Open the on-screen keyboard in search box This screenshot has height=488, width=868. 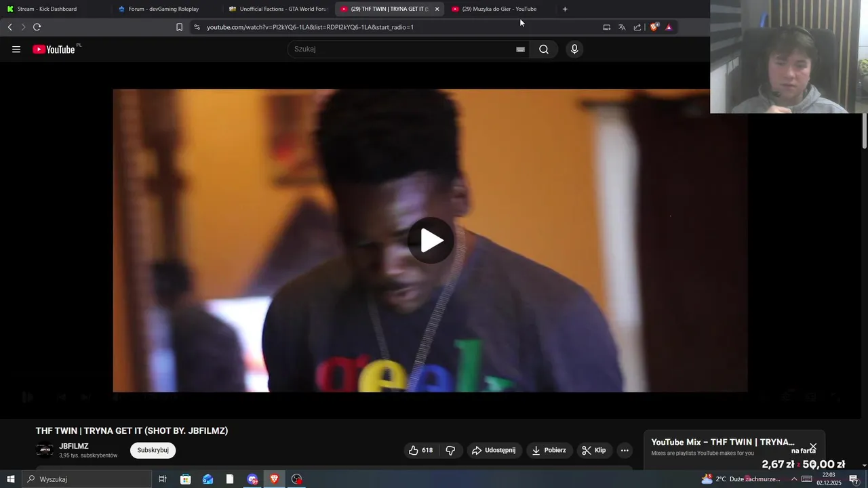(x=520, y=49)
